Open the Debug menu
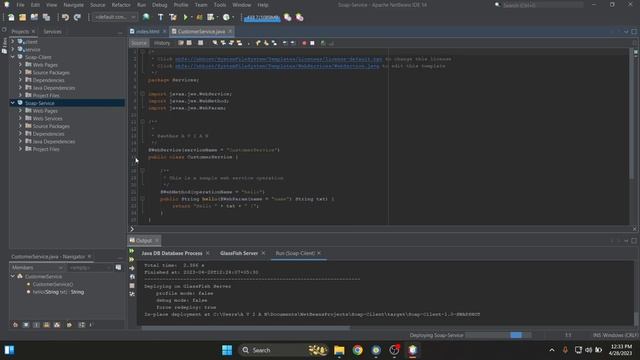Screen dimensions: 640x360 (160, 5)
